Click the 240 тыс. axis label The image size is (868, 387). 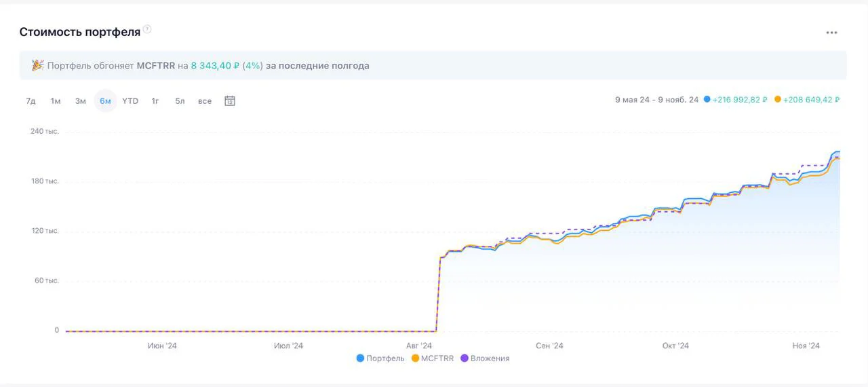coord(45,132)
